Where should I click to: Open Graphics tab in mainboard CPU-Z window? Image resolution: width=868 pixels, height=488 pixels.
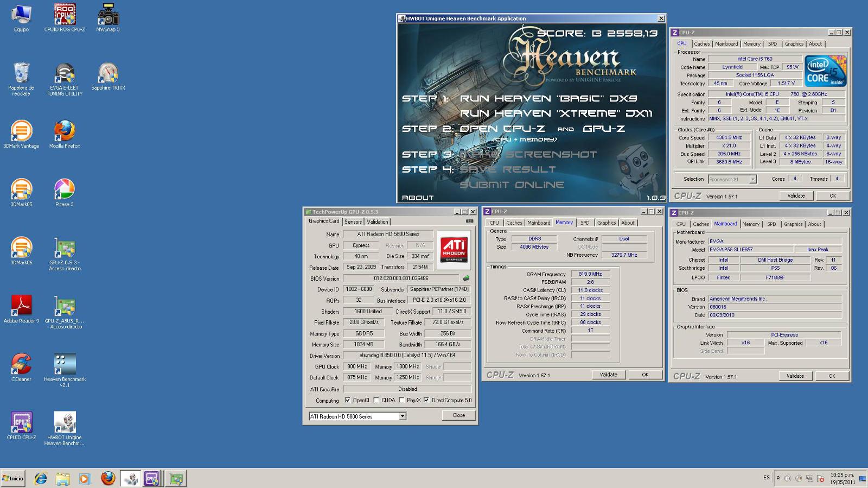[x=793, y=224]
